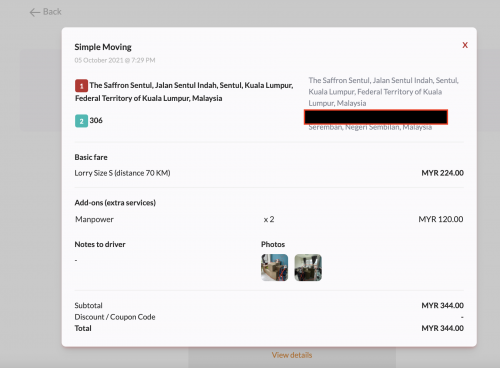500x368 pixels.
Task: Select the Add-ons (extra services) heading
Action: click(x=115, y=203)
